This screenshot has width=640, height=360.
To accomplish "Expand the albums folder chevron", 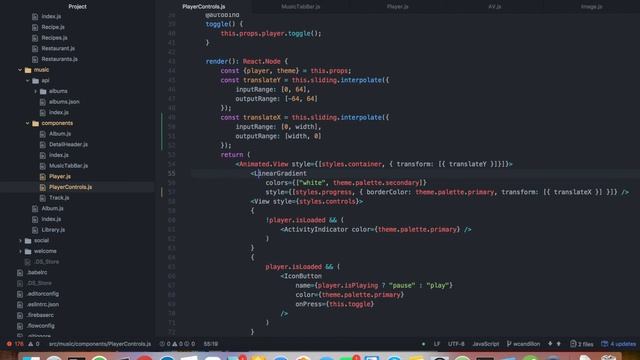I will (x=36, y=91).
